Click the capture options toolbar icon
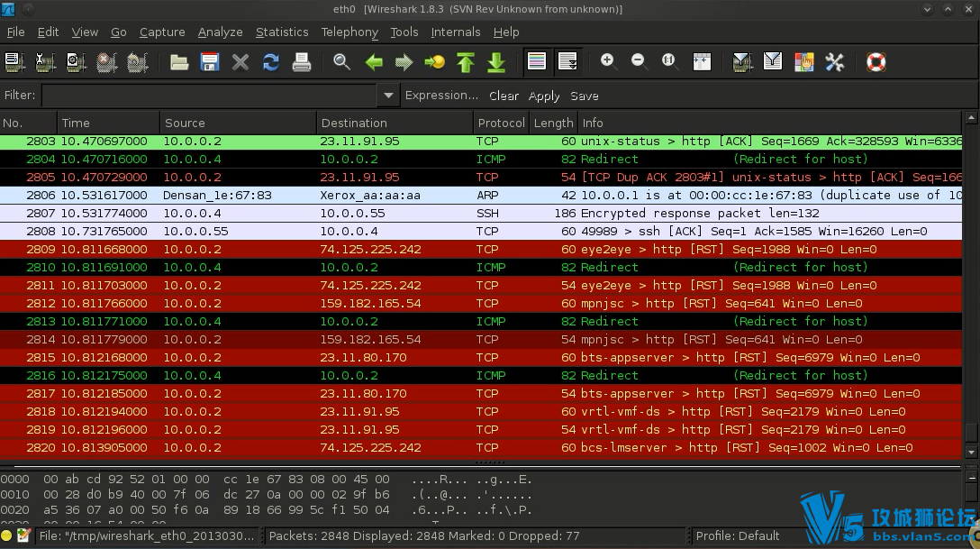Screen dimensions: 980x549 [45, 62]
